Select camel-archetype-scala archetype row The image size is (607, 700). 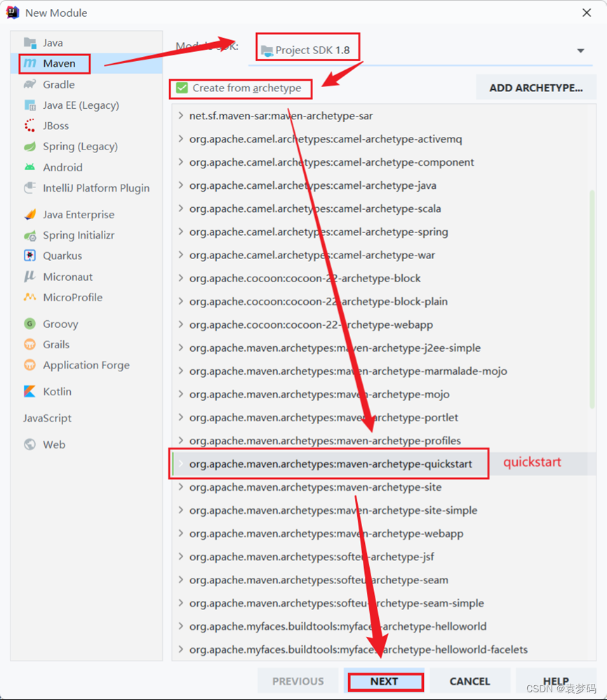[385, 209]
